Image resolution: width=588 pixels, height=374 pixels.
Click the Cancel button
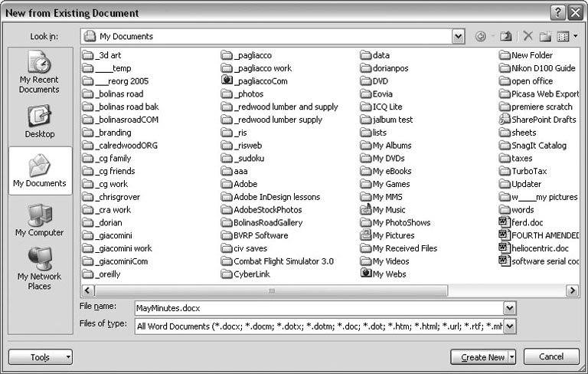[x=551, y=356]
